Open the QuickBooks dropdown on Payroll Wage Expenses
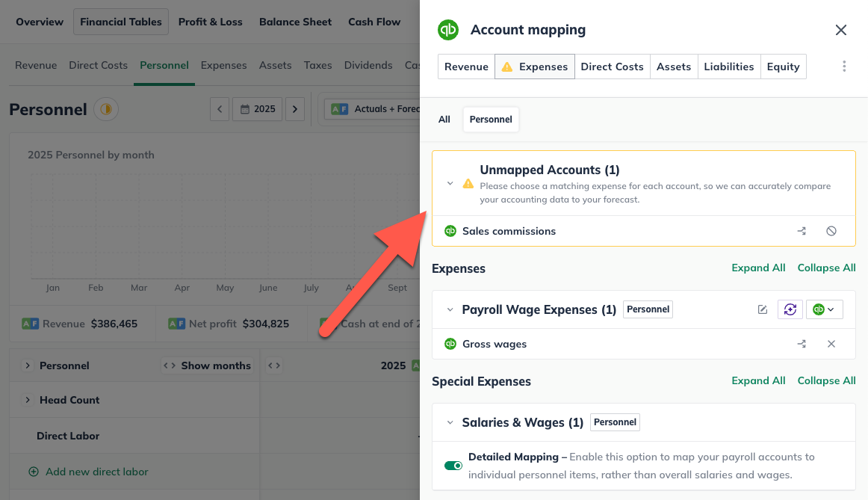The width and height of the screenshot is (868, 500). coord(824,309)
